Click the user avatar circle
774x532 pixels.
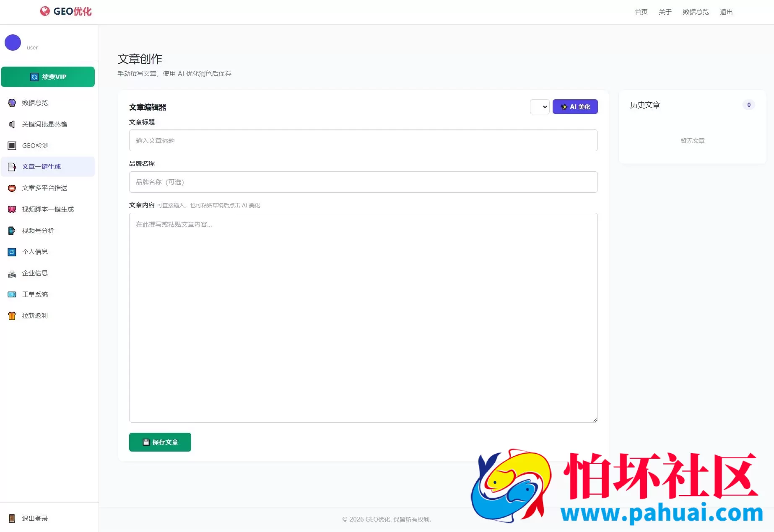point(13,42)
